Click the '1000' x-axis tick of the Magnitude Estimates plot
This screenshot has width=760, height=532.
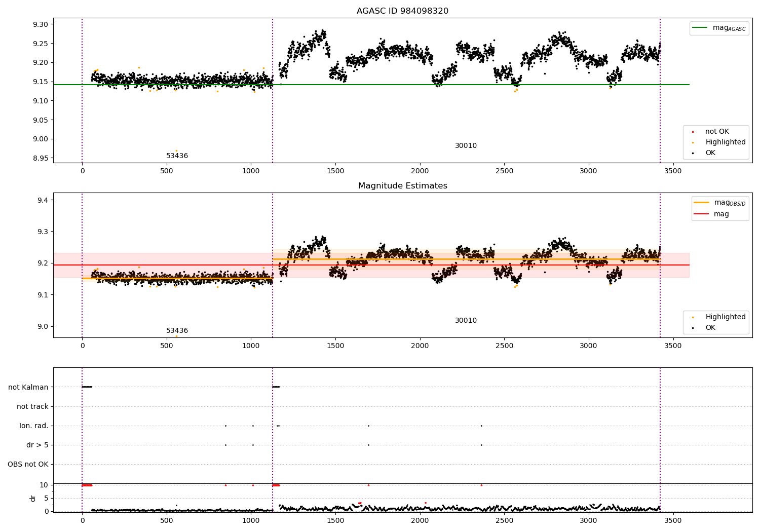pyautogui.click(x=251, y=346)
